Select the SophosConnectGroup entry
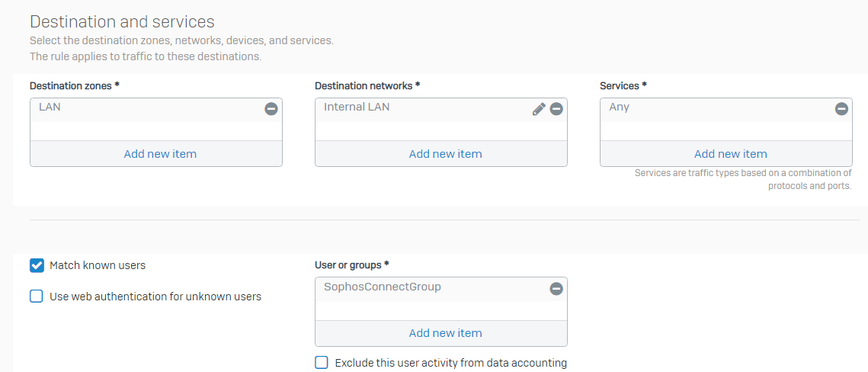 (383, 287)
